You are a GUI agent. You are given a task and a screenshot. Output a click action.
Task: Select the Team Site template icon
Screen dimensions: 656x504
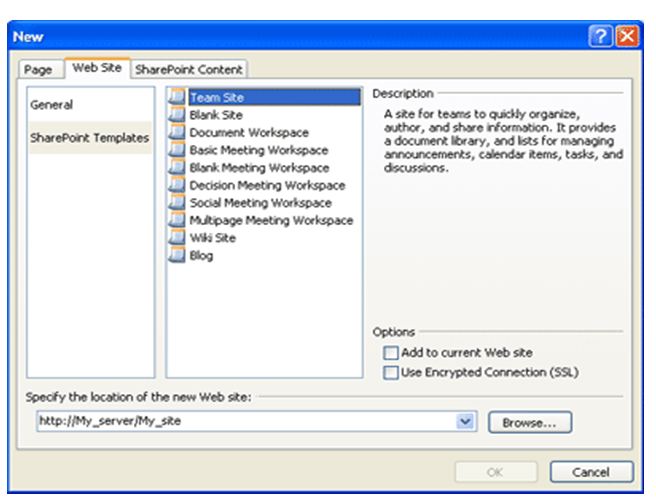[178, 98]
